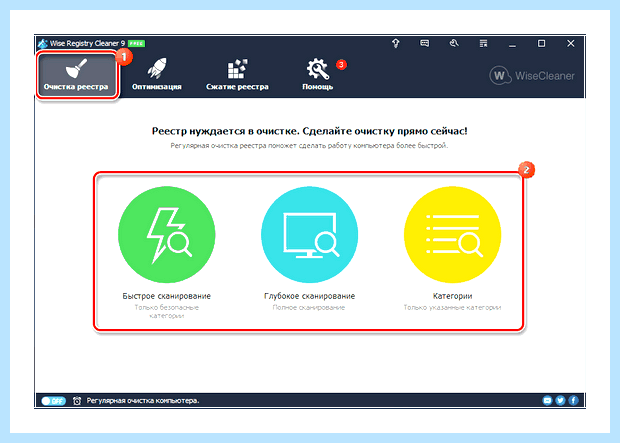Image resolution: width=620 pixels, height=443 pixels.
Task: Click the Полное сканирование subtitle
Action: (x=309, y=307)
